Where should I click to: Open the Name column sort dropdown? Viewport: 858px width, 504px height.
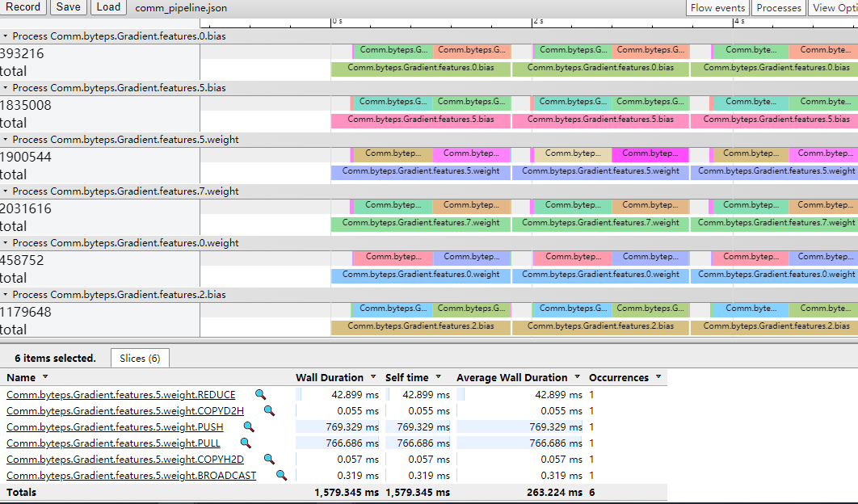[x=45, y=377]
